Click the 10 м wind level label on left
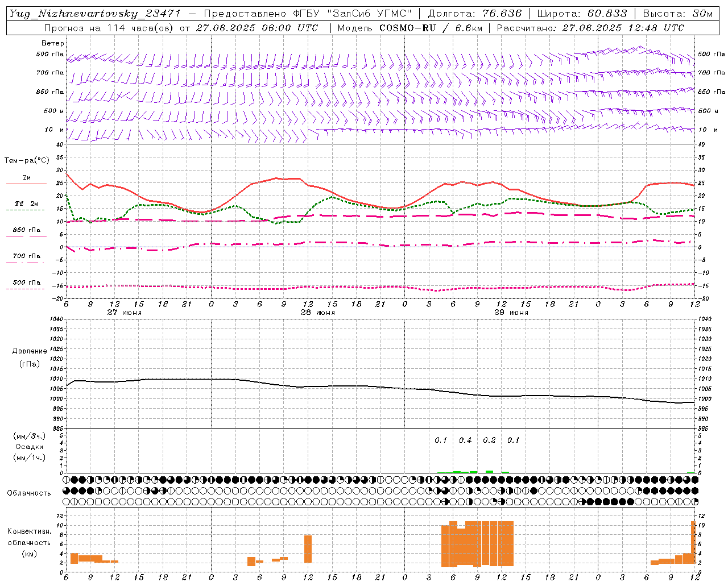Screen dimensions: 728x582 coord(55,130)
